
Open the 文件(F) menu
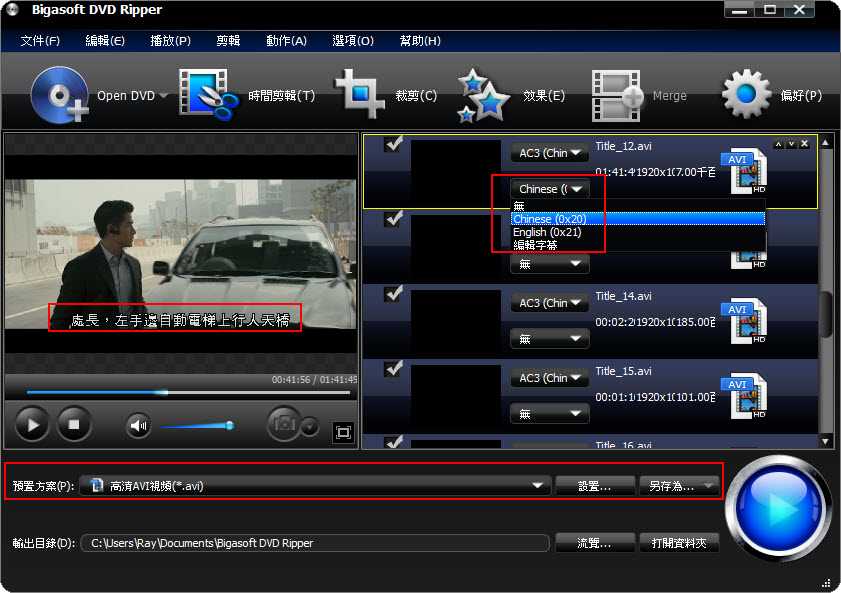point(40,41)
